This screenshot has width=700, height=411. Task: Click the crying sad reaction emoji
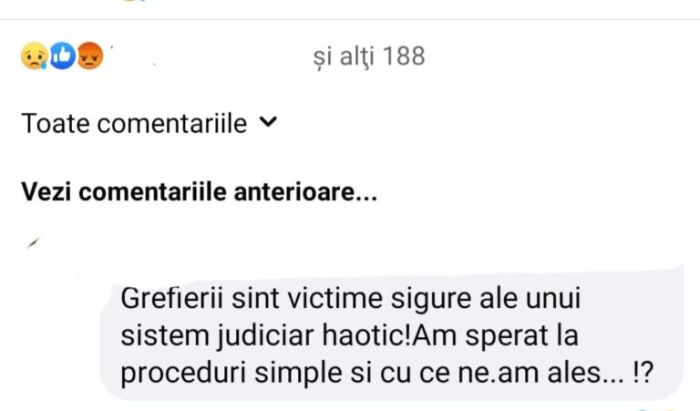point(34,56)
